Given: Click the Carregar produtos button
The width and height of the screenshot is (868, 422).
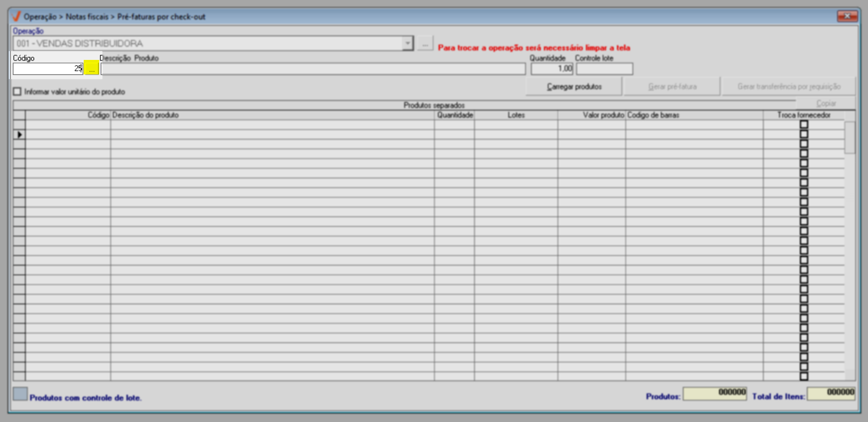Looking at the screenshot, I should pyautogui.click(x=574, y=86).
